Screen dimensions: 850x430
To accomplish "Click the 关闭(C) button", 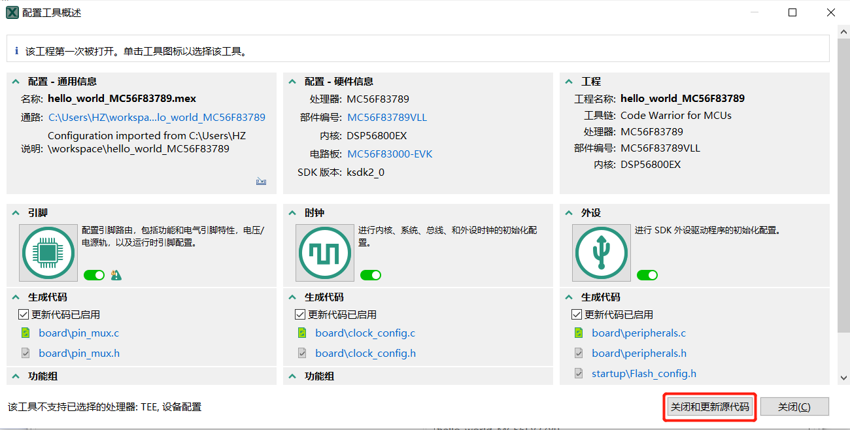I will coord(794,407).
